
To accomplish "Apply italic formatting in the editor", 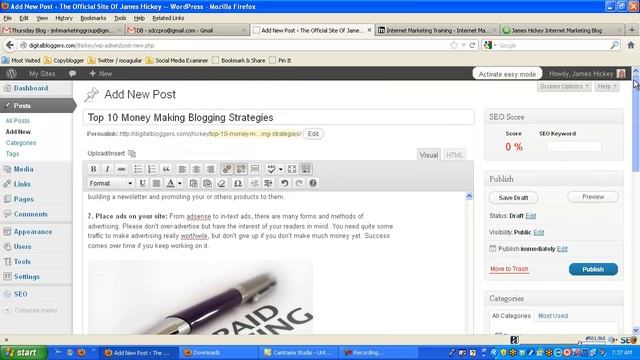I will point(107,169).
